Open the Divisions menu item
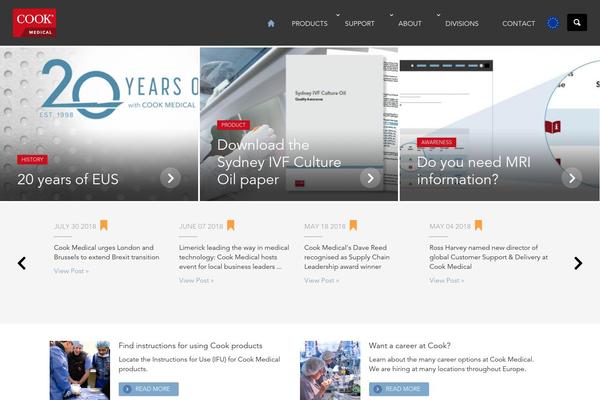Viewport: 600px width, 400px height. (x=461, y=23)
